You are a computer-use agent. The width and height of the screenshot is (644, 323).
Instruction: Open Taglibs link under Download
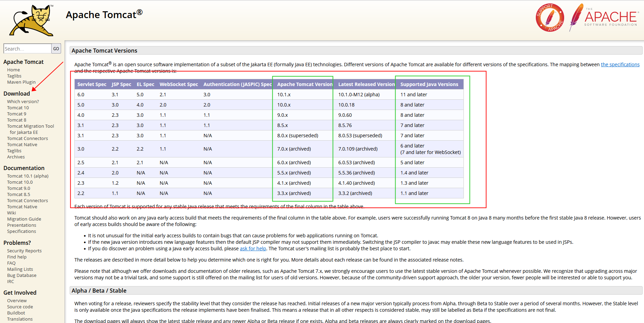14,151
